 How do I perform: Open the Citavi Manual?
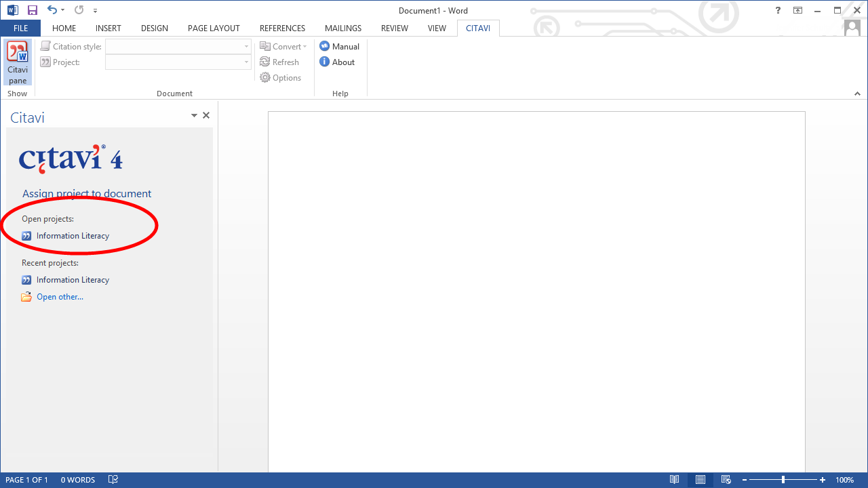pos(340,46)
